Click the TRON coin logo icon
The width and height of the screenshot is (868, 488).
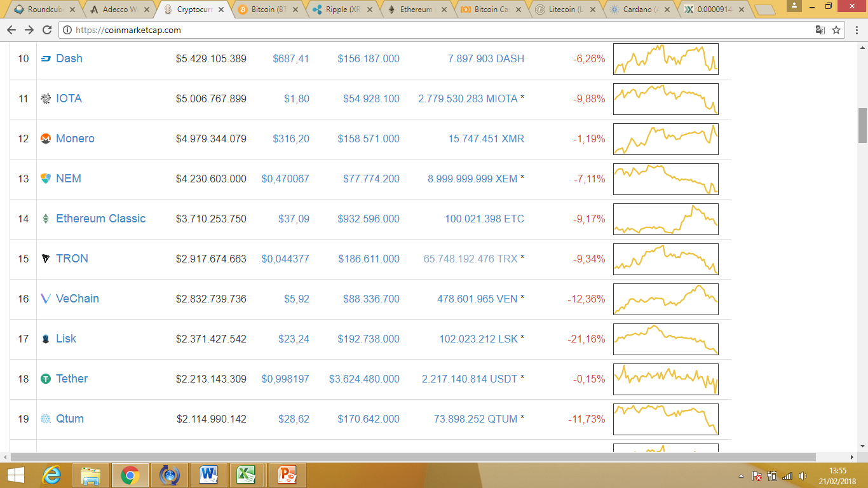coord(46,259)
